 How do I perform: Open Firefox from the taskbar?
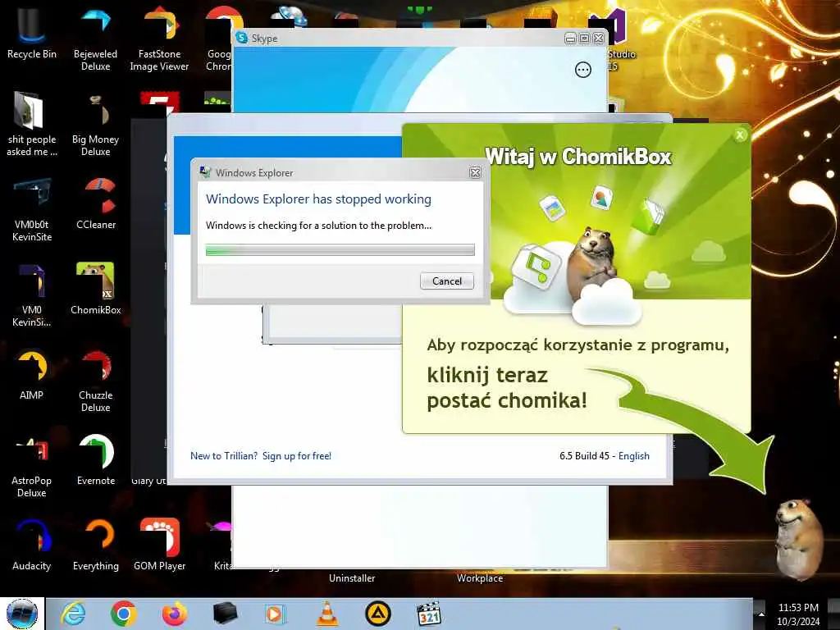[x=175, y=614]
